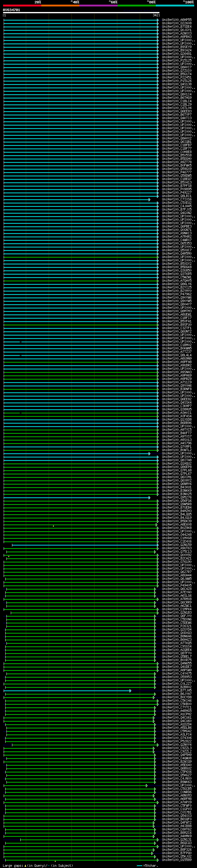Select hit label UniRef100_Q86EP8
The height and width of the screenshot is (868, 197).
point(177,467)
